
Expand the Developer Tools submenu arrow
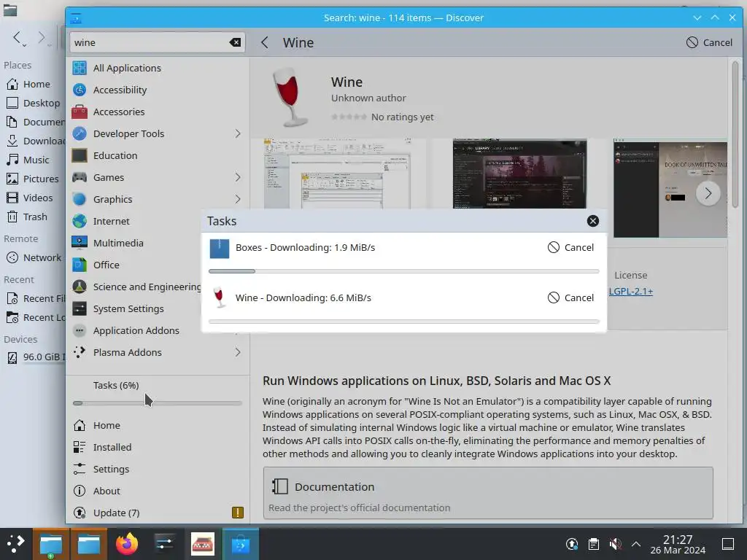[238, 134]
